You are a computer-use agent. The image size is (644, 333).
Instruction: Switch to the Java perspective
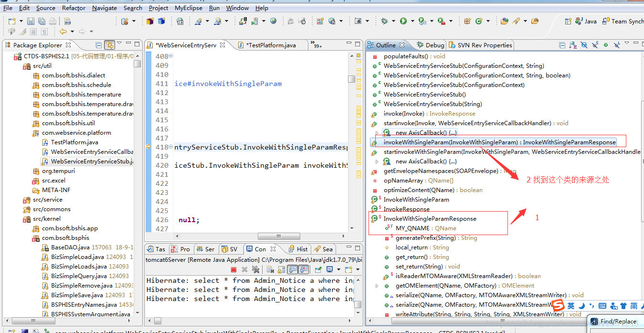pyautogui.click(x=586, y=21)
